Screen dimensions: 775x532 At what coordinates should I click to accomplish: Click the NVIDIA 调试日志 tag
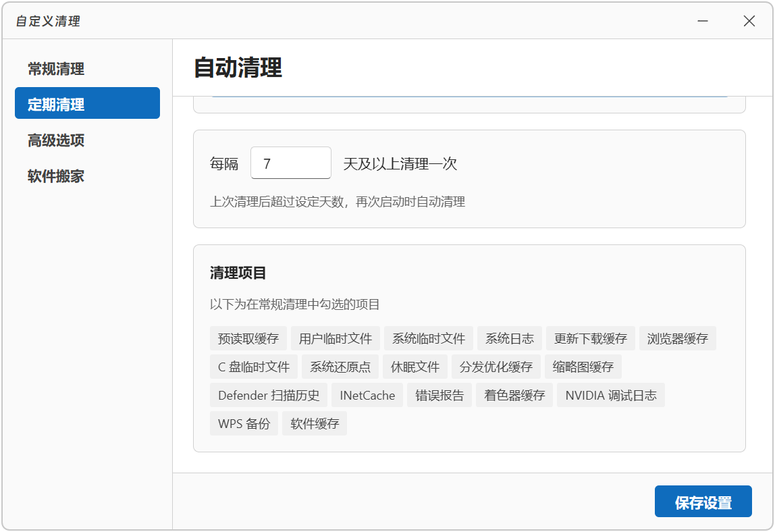611,396
